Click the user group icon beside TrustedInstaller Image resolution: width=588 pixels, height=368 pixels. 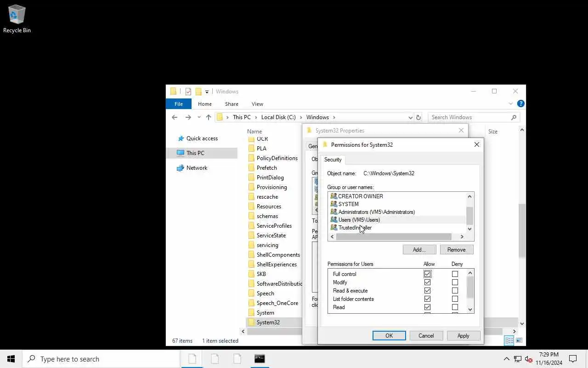click(334, 228)
